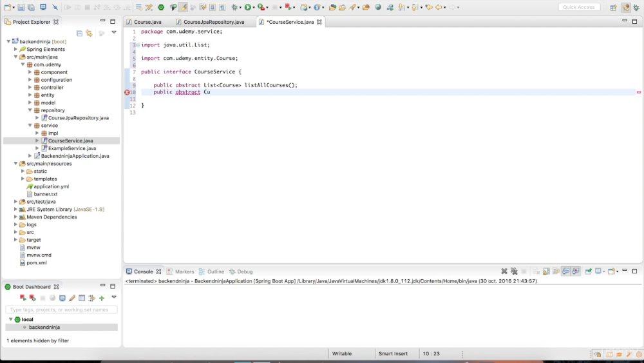Click the Save All toolbar icon

tap(31, 7)
